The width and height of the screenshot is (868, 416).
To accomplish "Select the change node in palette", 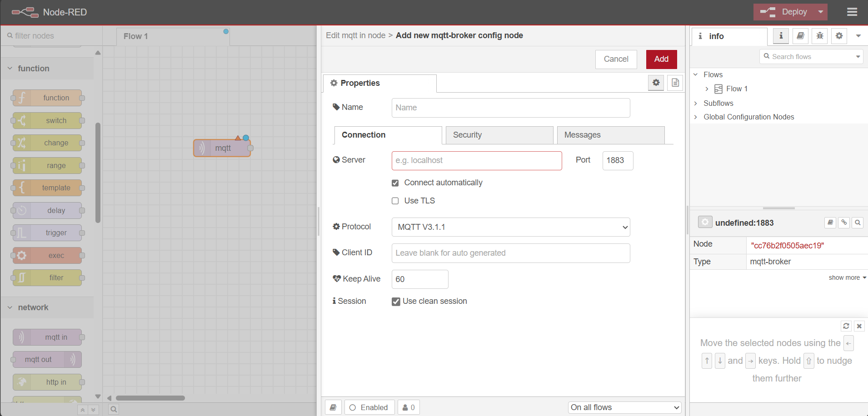I will pos(47,143).
